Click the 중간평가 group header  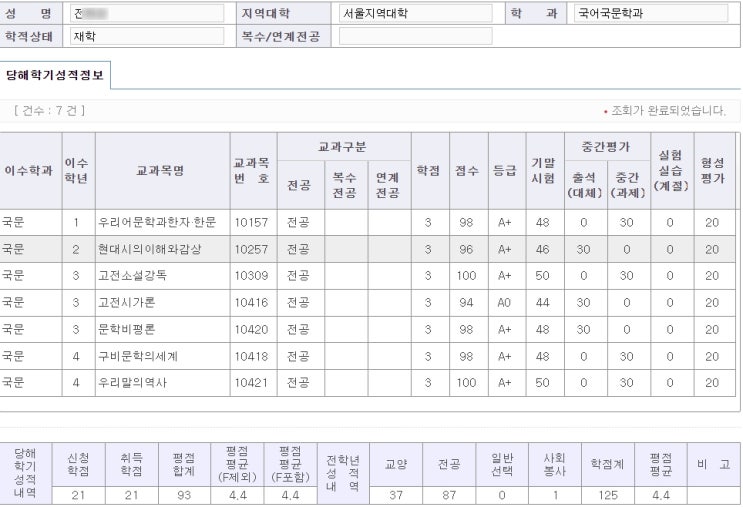point(607,147)
